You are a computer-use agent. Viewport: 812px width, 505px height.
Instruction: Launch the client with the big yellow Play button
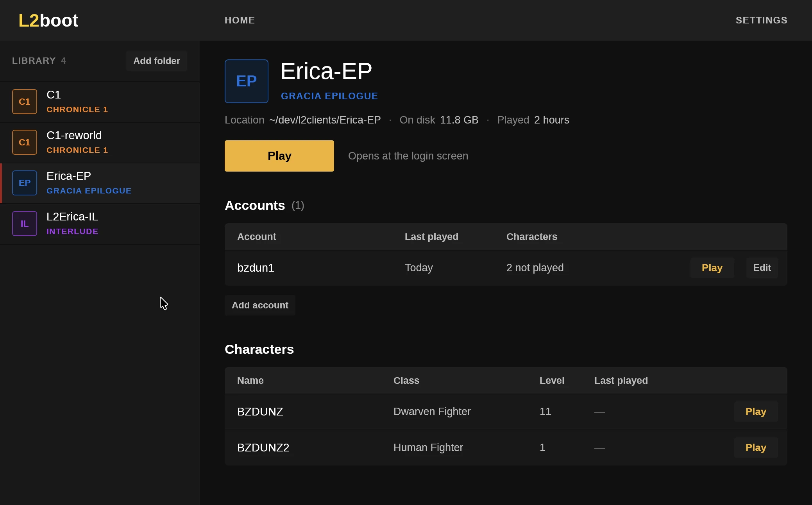point(279,156)
